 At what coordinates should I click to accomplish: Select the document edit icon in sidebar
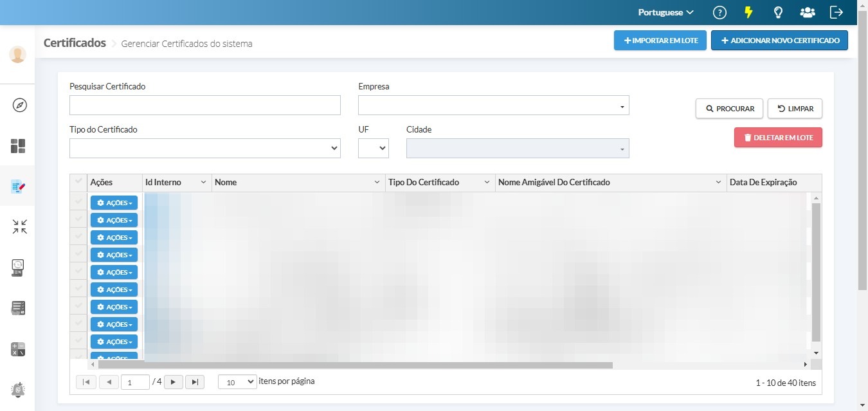click(x=18, y=187)
